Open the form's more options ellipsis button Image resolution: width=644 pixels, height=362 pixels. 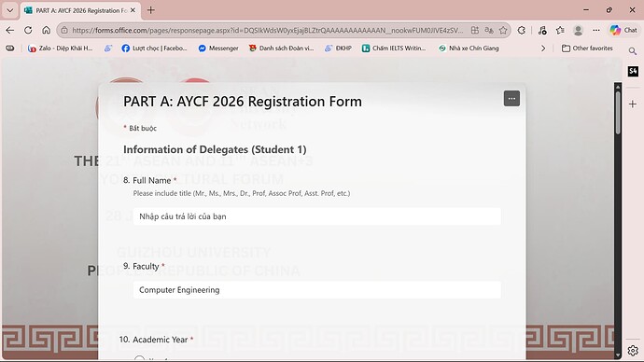(x=511, y=99)
